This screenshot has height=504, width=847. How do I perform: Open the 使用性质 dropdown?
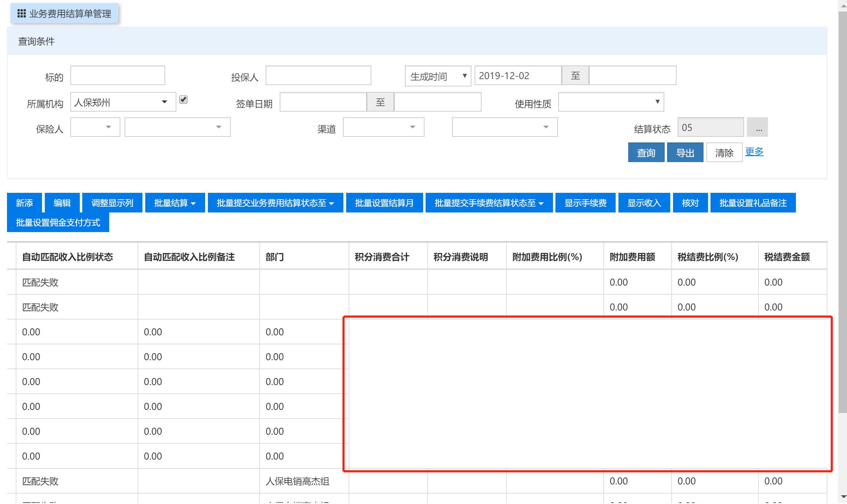click(x=611, y=102)
